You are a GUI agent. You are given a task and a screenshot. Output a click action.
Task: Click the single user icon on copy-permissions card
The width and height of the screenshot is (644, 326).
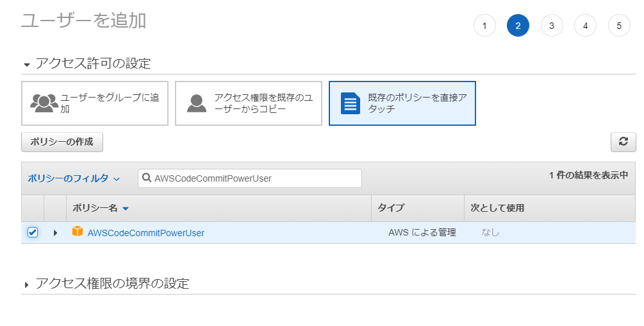(197, 103)
